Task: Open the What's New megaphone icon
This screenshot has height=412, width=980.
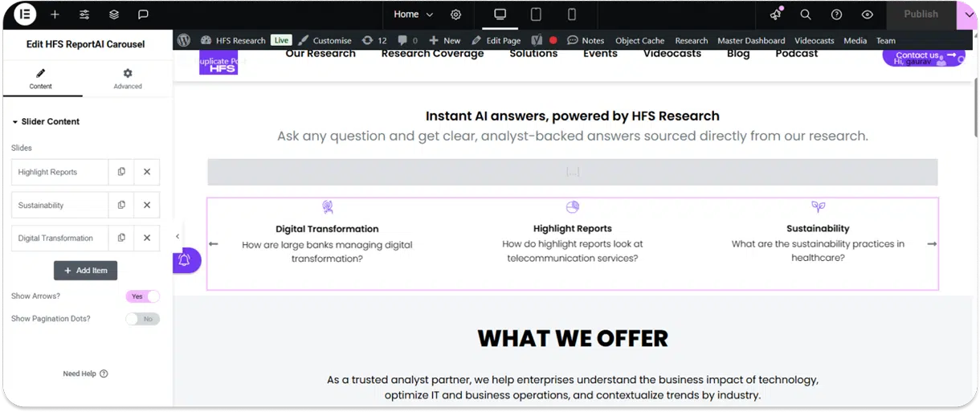Action: tap(775, 14)
